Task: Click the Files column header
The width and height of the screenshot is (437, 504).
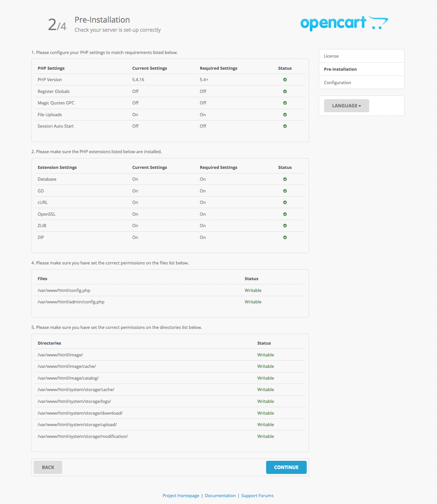Action: coord(43,279)
